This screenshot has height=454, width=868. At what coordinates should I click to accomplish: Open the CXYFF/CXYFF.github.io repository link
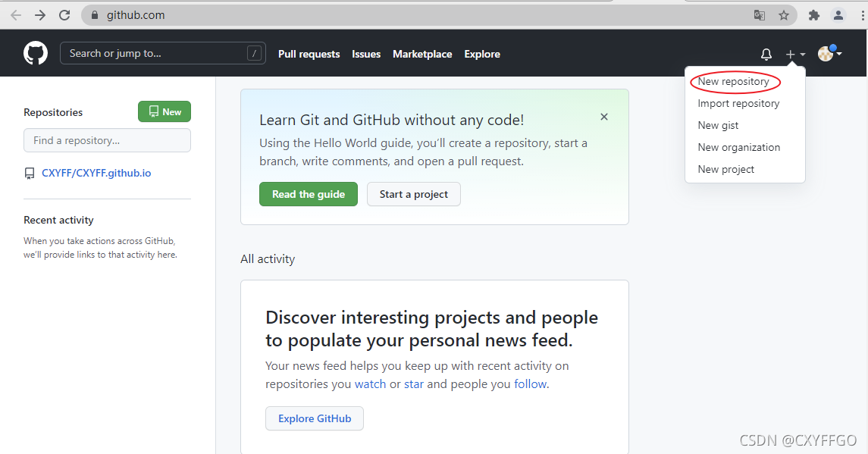(96, 174)
